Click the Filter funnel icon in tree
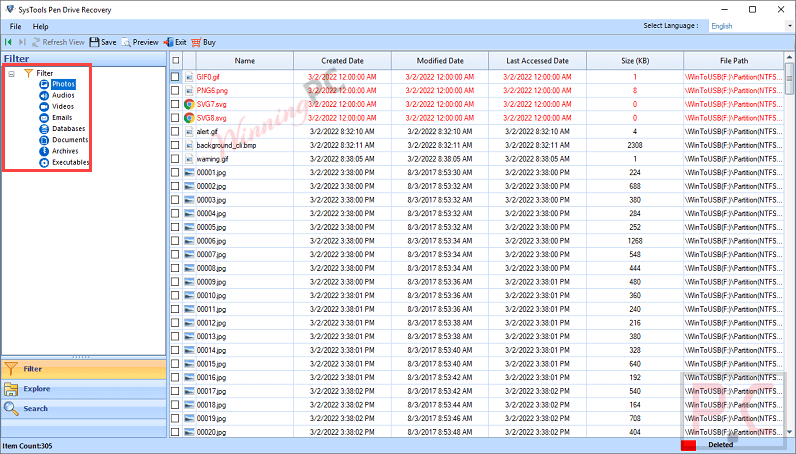Screen dimensions: 796x454 (28, 73)
